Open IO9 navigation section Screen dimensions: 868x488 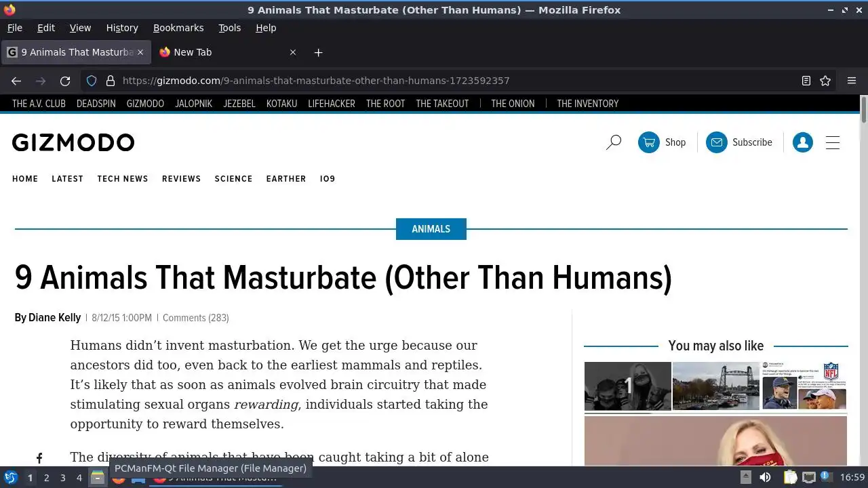pos(328,179)
